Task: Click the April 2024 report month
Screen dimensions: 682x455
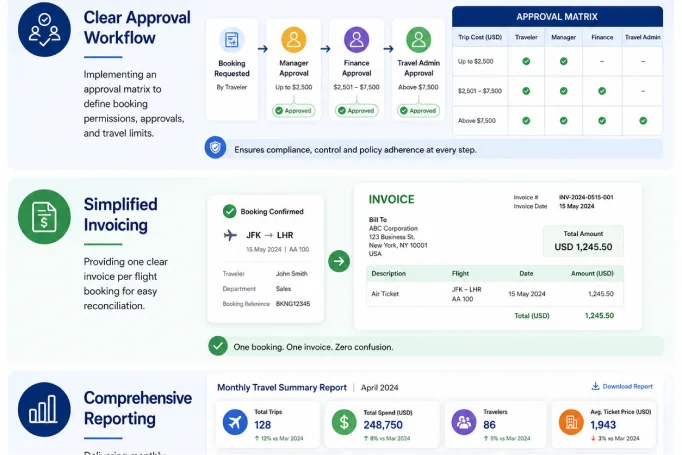Action: (x=379, y=388)
